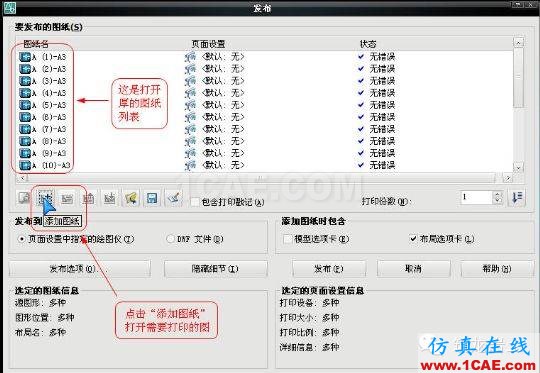540x373 pixels.
Task: Click the 帮助 button
Action: (497, 269)
